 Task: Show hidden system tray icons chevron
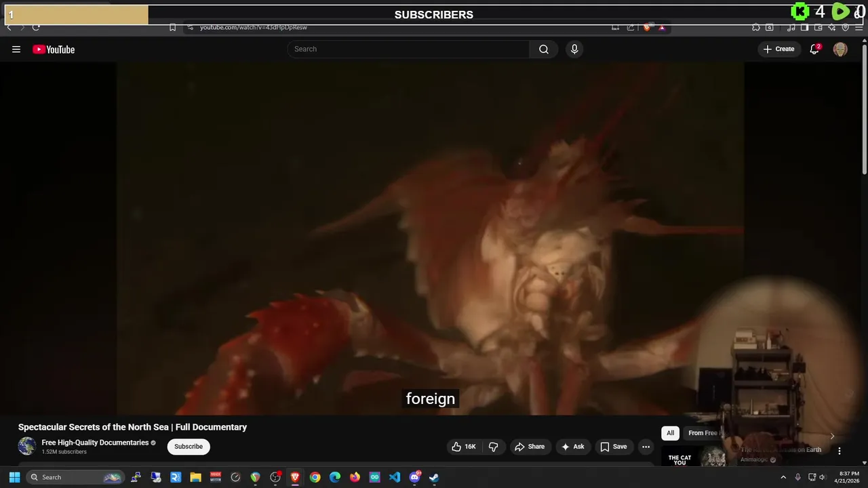783,477
